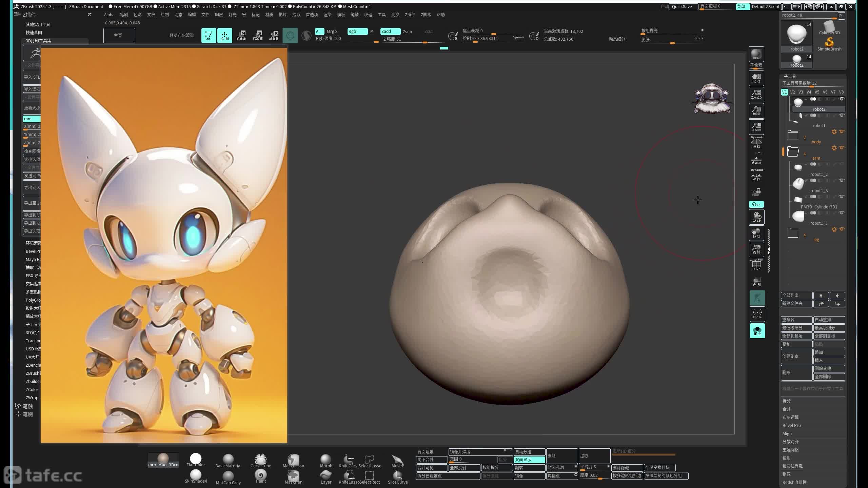This screenshot has width=868, height=488.
Task: Open the Material (材质) menu
Action: tap(269, 15)
